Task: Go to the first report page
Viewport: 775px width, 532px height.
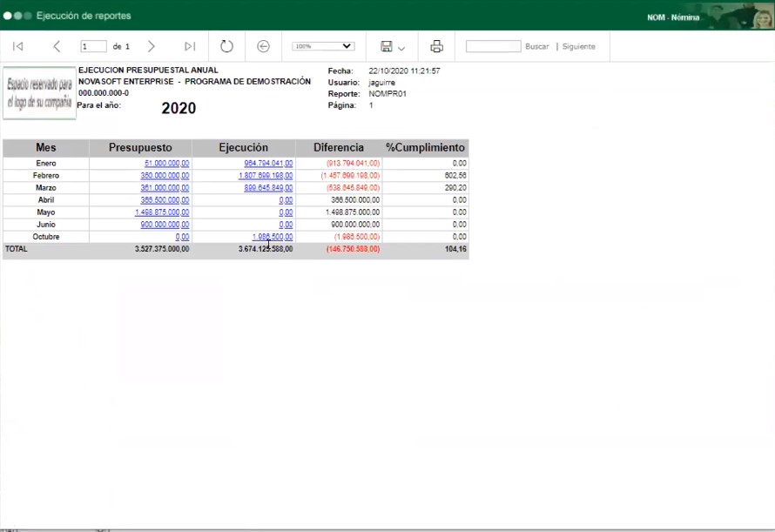Action: click(17, 46)
